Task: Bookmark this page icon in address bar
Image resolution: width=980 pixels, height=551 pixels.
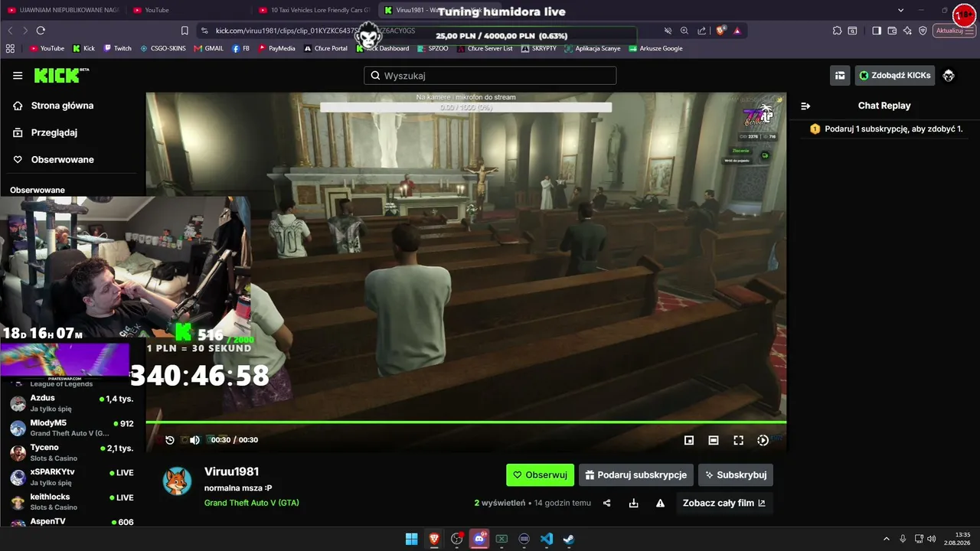Action: click(x=185, y=31)
